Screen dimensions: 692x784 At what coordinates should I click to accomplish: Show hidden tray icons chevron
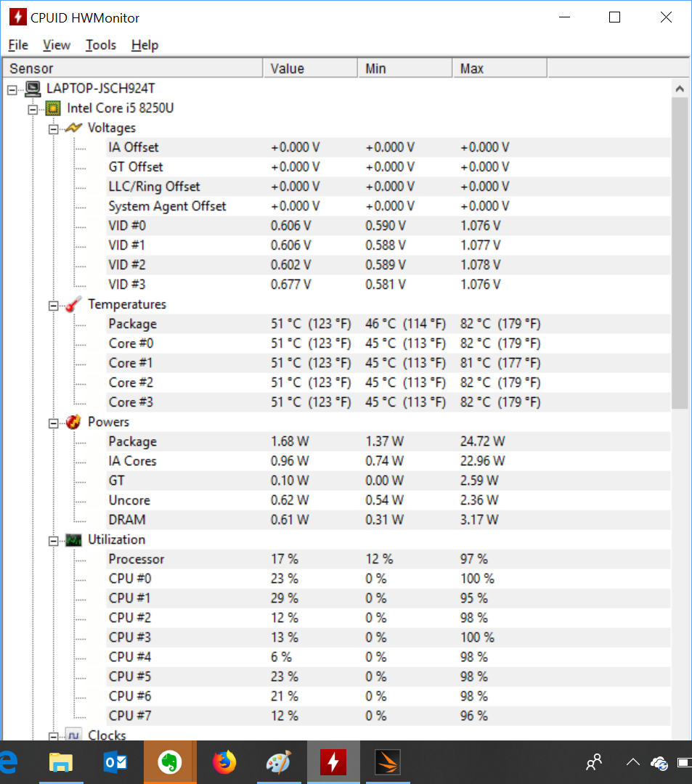tap(633, 762)
